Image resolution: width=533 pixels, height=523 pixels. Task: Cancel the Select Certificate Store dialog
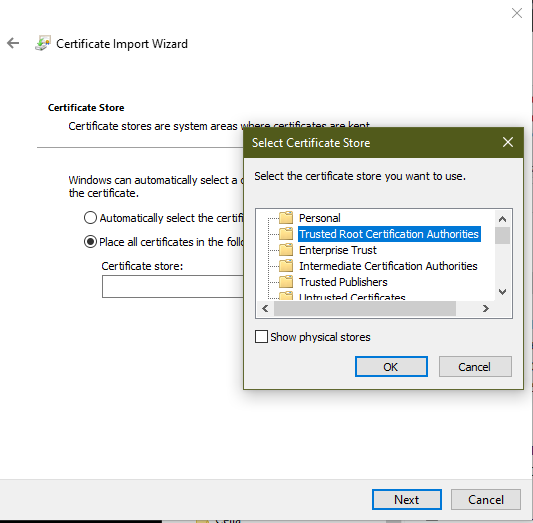tap(475, 366)
